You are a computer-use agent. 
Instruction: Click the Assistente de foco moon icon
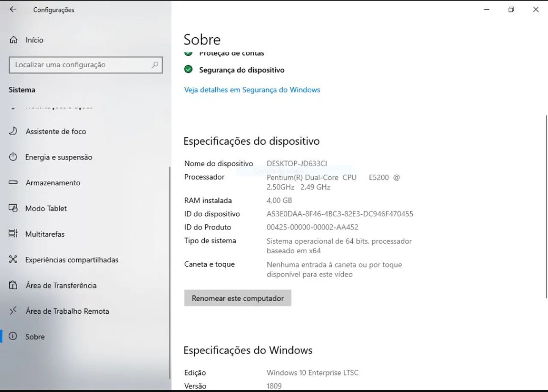pyautogui.click(x=13, y=131)
